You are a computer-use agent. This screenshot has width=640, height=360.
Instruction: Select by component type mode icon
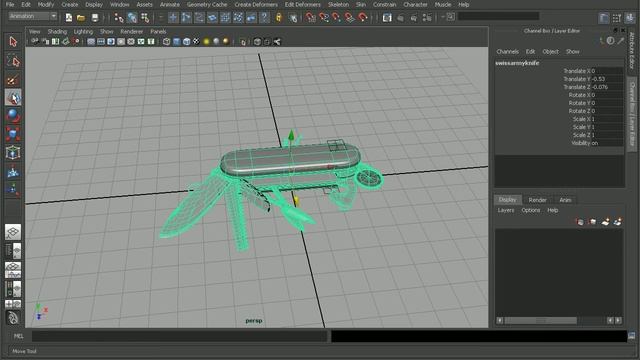pos(145,18)
